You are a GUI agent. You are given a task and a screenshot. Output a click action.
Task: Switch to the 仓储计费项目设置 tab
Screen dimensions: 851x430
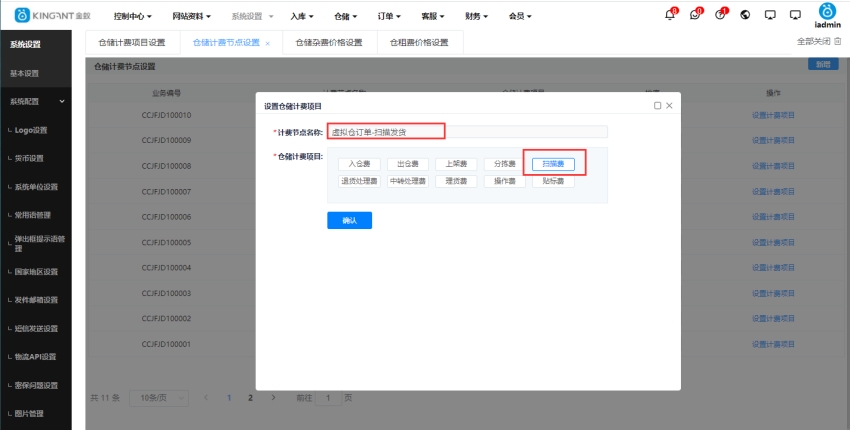point(132,42)
